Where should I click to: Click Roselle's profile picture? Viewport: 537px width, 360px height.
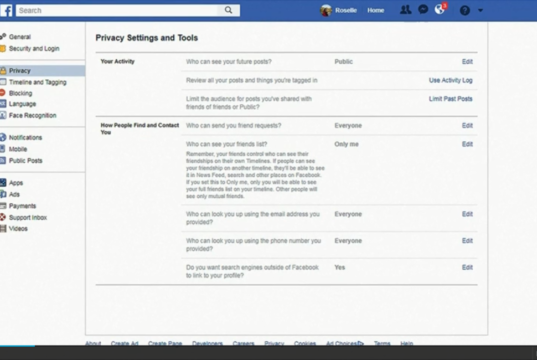click(x=326, y=11)
